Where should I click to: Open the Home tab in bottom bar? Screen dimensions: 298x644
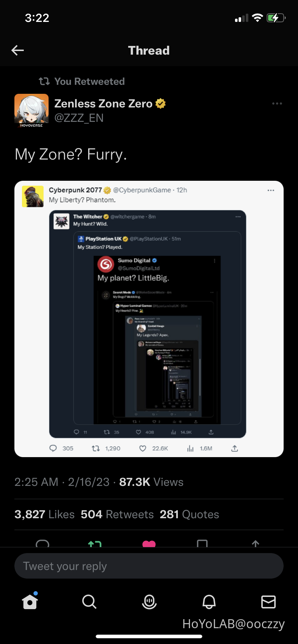click(x=30, y=601)
